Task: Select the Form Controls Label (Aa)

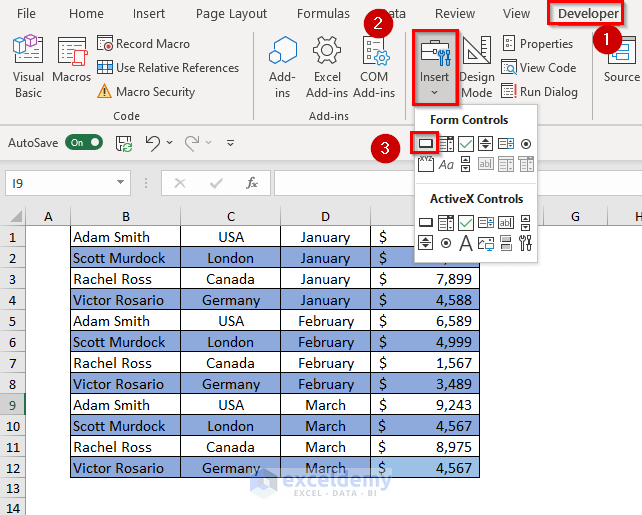Action: (x=446, y=165)
